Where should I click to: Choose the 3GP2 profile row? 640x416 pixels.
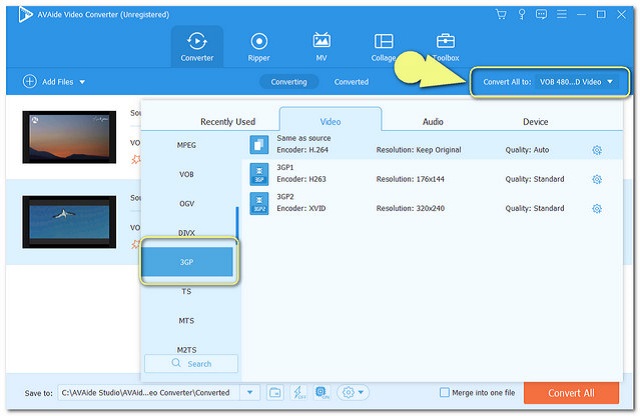coord(432,203)
